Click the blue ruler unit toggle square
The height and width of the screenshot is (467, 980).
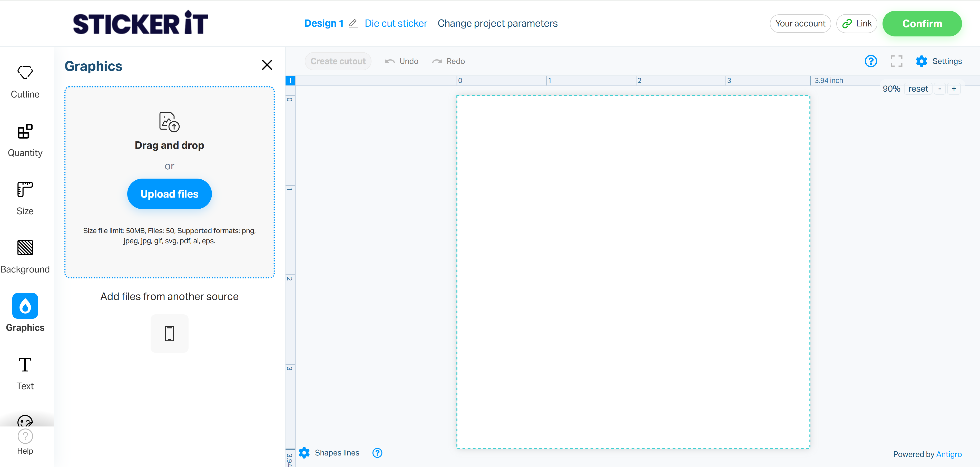[x=290, y=80]
